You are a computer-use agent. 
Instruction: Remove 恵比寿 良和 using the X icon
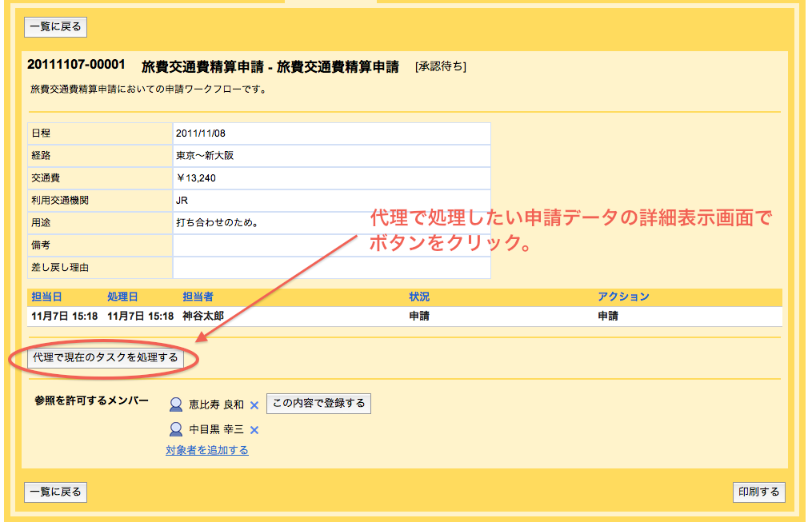click(254, 405)
